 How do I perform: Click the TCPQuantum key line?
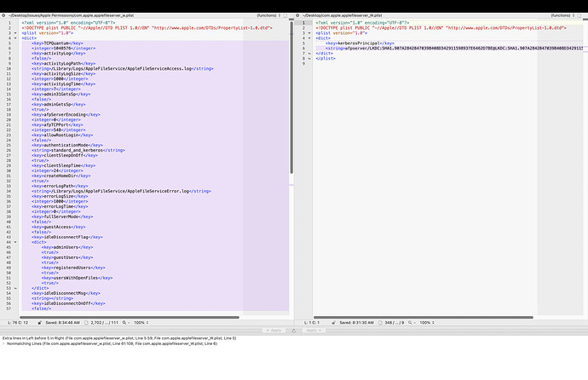click(x=57, y=43)
